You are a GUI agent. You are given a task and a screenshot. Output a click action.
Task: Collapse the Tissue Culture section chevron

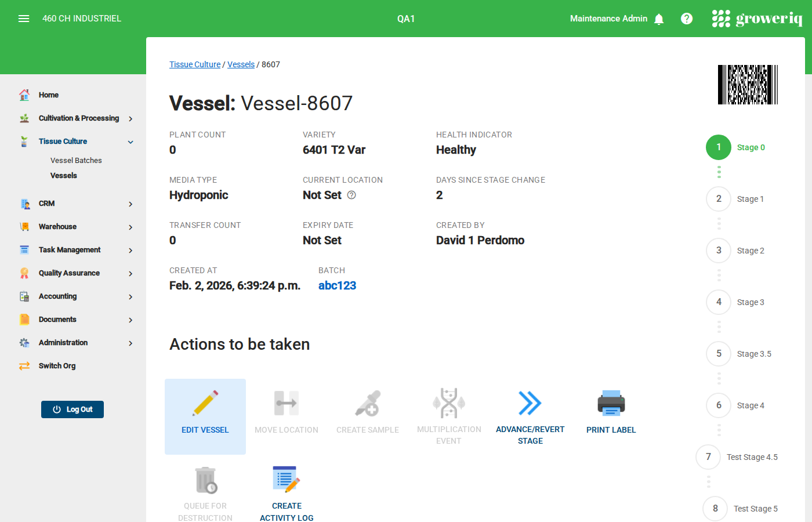point(130,142)
